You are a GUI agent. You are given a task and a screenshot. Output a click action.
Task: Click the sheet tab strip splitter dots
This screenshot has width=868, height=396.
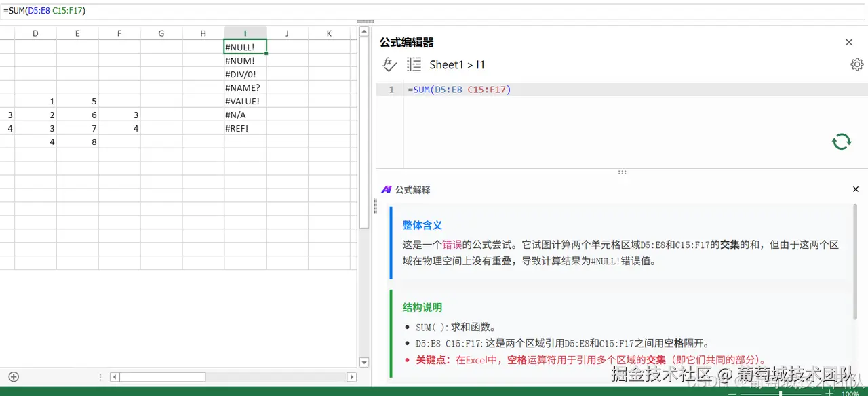coord(100,377)
